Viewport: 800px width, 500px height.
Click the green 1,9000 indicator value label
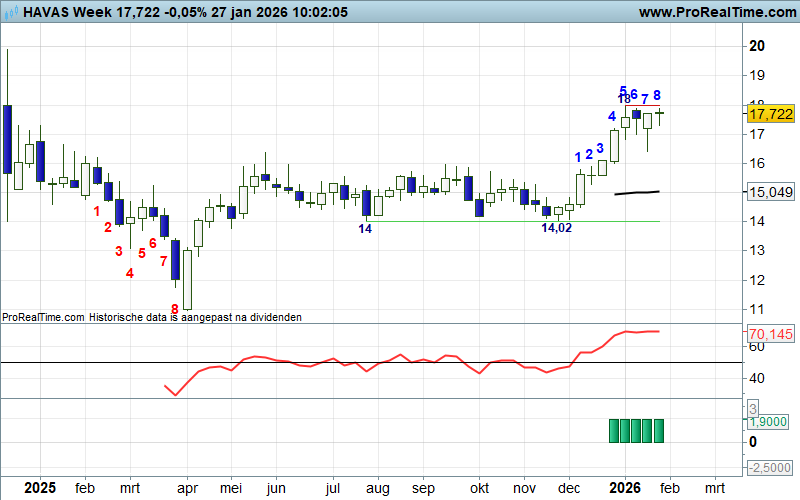770,423
